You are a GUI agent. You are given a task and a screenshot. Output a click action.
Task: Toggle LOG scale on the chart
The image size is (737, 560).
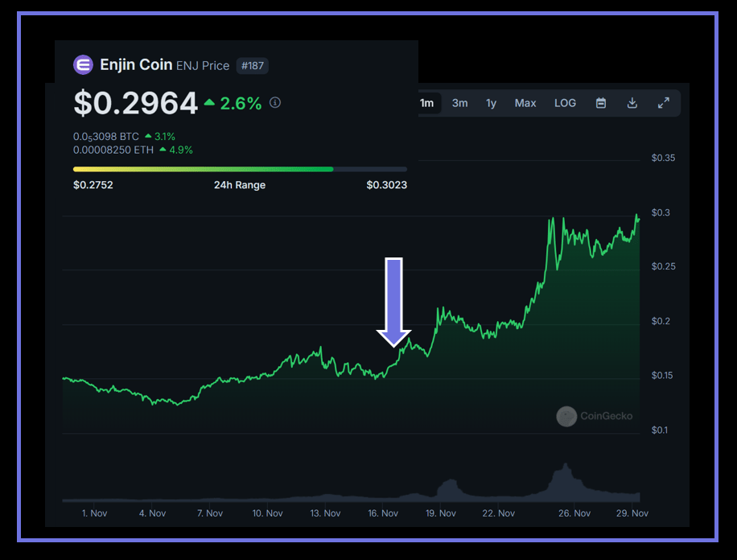click(565, 103)
